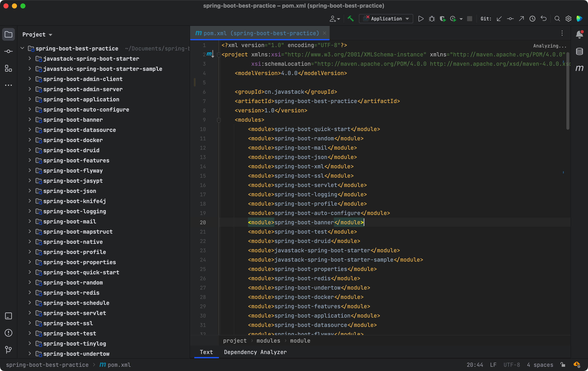Select spring-boot-knife4j in tree

coord(74,201)
